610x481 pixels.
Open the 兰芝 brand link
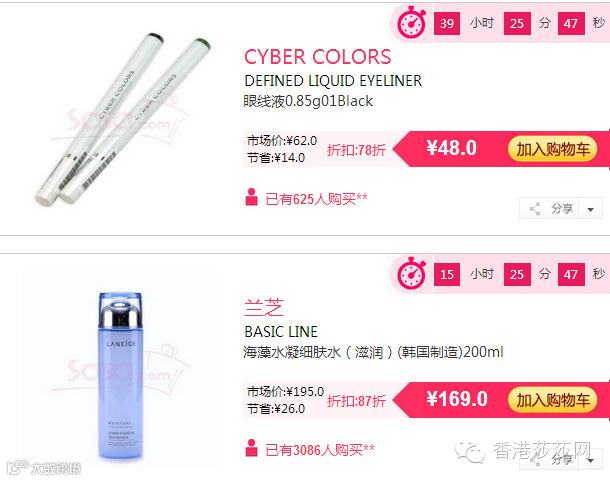coord(264,308)
